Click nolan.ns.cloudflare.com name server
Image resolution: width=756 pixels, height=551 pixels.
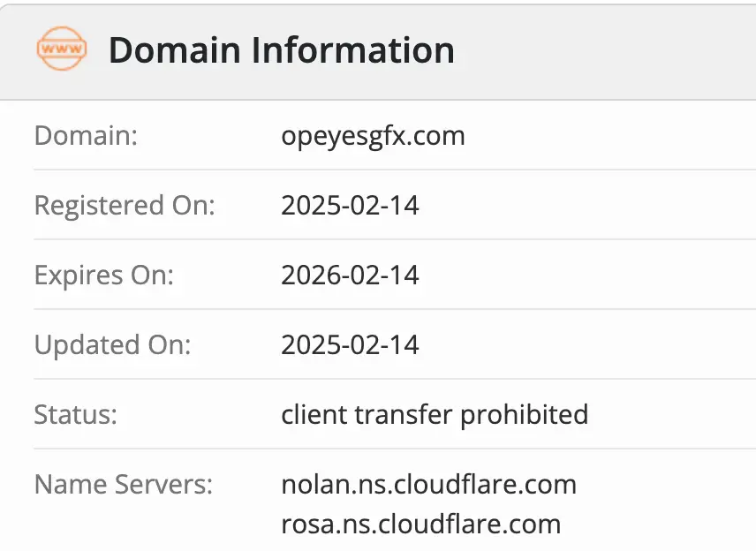[428, 484]
